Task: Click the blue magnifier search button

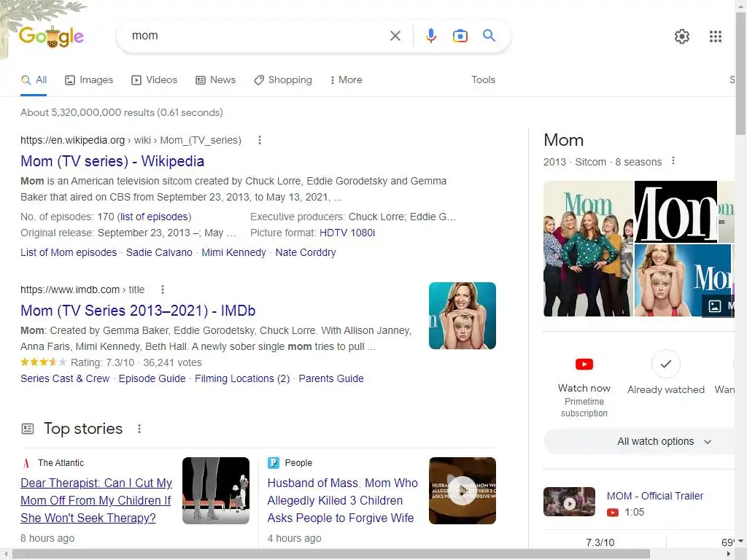Action: [489, 35]
